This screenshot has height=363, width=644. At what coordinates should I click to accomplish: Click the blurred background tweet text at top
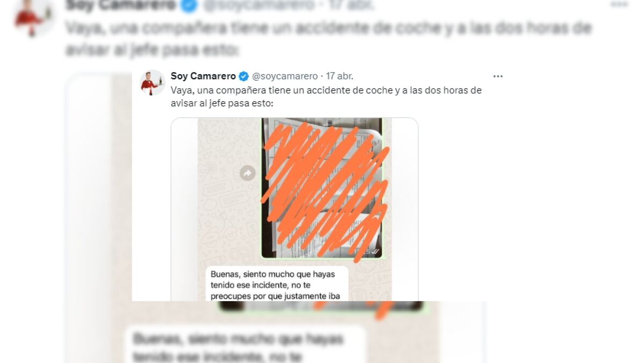(x=329, y=39)
